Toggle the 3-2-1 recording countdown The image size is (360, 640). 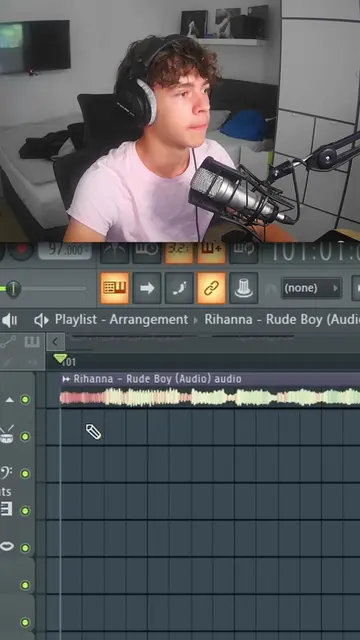179,251
